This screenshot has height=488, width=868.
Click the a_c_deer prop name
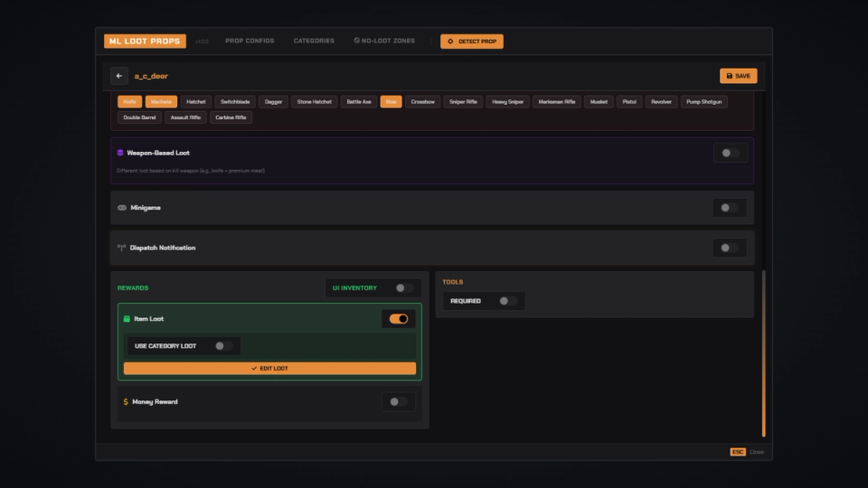151,76
